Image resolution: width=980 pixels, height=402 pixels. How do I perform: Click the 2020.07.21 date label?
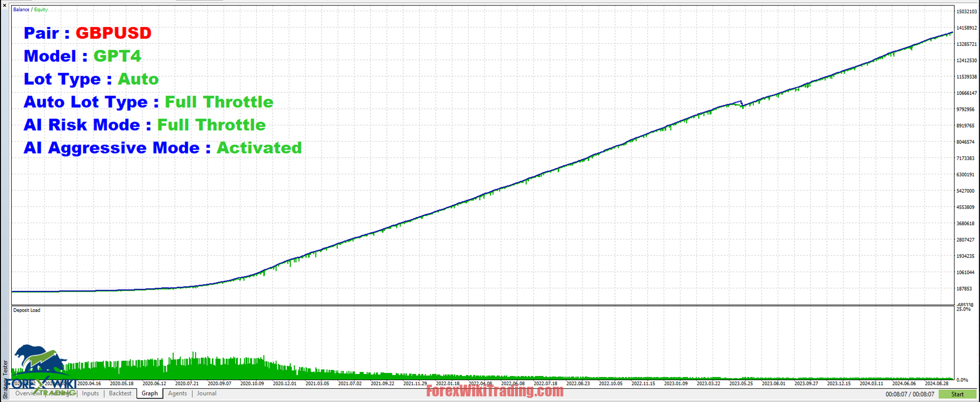click(187, 384)
